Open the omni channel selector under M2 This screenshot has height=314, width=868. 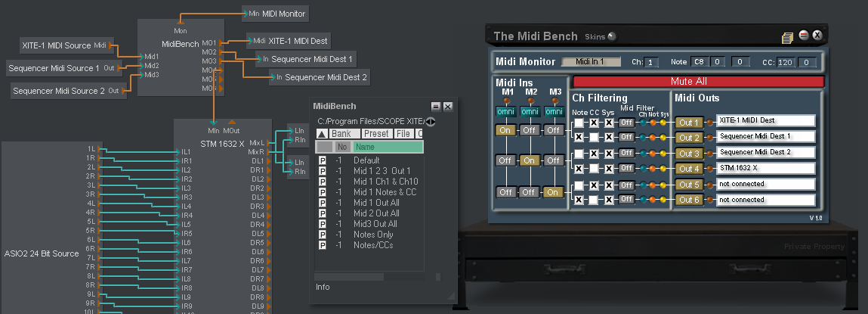[530, 111]
